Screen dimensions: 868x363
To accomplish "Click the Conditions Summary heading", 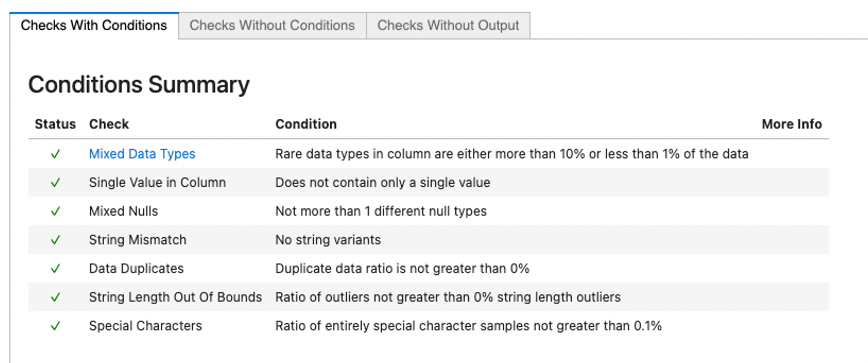I will click(139, 85).
